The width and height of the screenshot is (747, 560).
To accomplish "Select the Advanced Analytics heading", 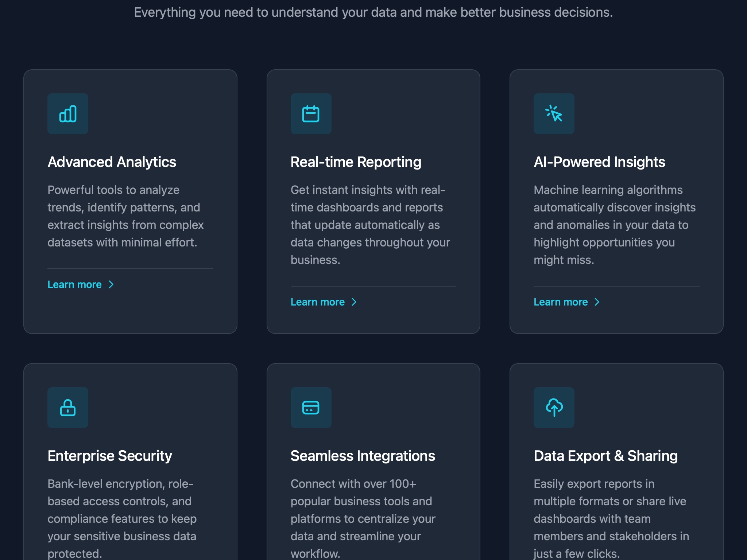I will tap(112, 162).
